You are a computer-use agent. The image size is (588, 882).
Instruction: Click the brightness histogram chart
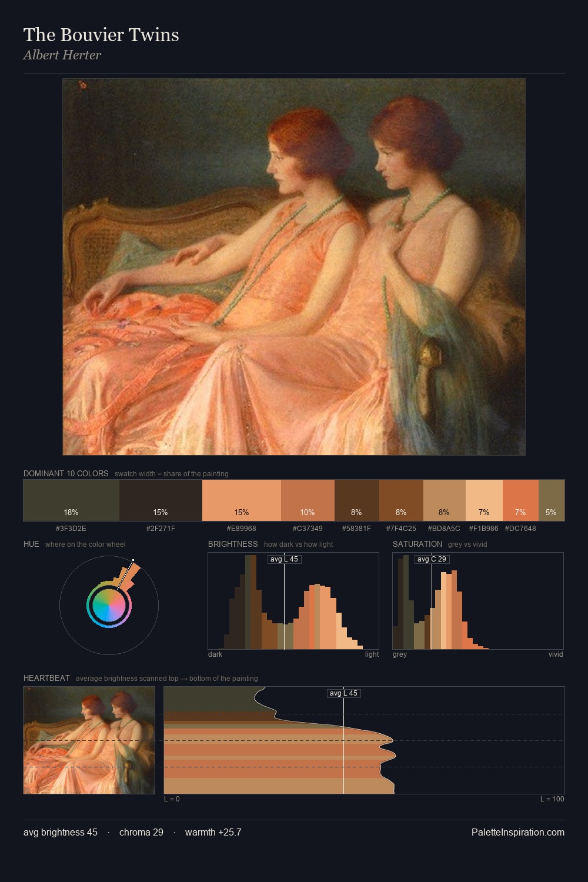click(293, 601)
